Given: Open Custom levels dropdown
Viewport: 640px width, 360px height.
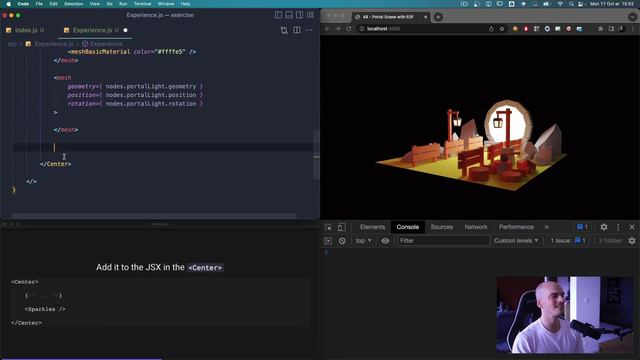Looking at the screenshot, I should [516, 241].
